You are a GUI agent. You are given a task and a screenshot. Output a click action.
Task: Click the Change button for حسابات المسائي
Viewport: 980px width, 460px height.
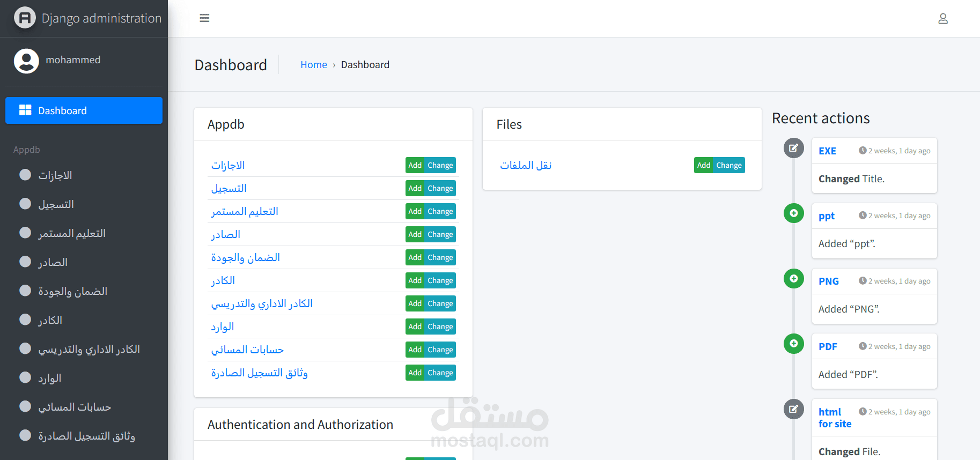tap(440, 350)
